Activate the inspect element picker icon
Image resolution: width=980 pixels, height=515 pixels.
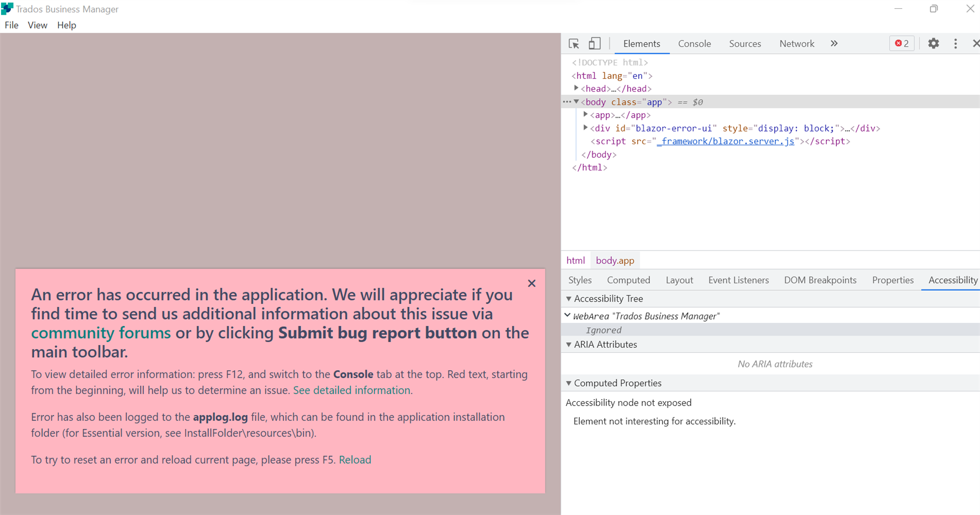pyautogui.click(x=574, y=44)
